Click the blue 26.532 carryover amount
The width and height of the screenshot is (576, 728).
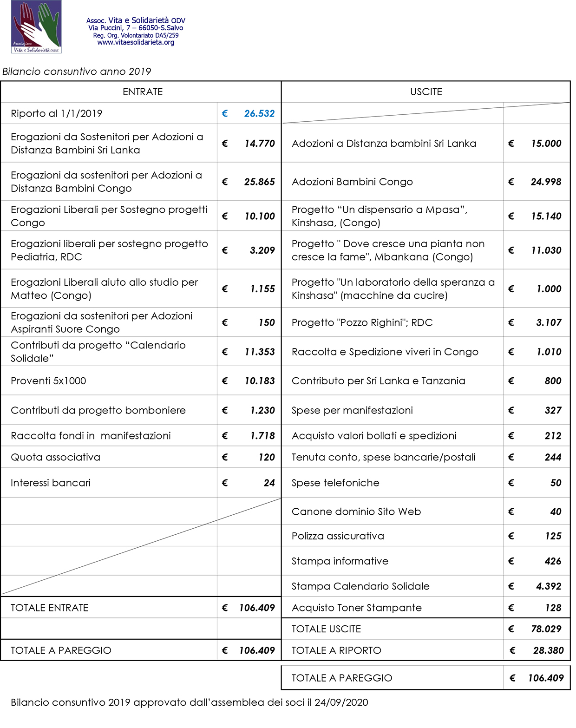(259, 113)
